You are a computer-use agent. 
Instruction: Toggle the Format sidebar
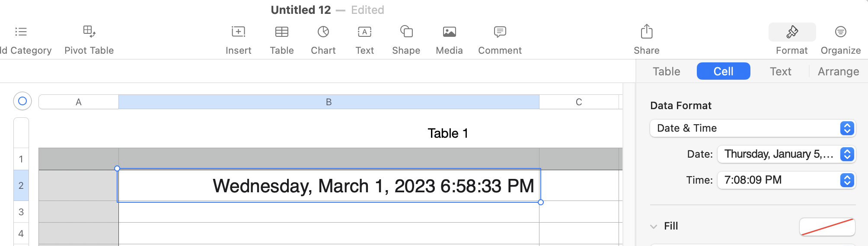792,32
